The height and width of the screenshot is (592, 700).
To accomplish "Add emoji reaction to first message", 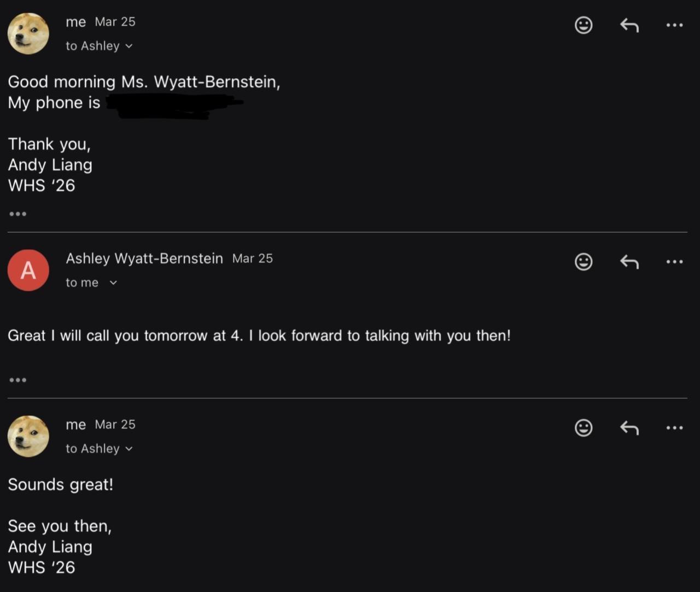I will [584, 25].
